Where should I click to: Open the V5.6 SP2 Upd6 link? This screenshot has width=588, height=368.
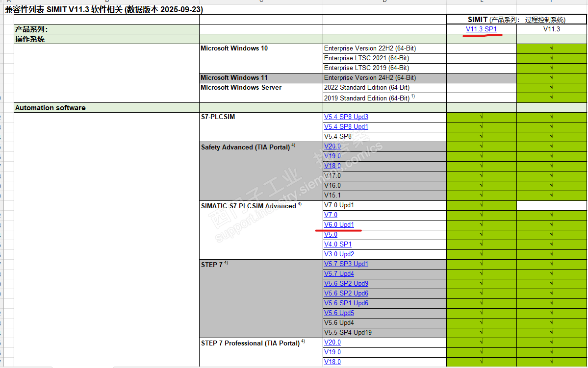click(x=346, y=293)
